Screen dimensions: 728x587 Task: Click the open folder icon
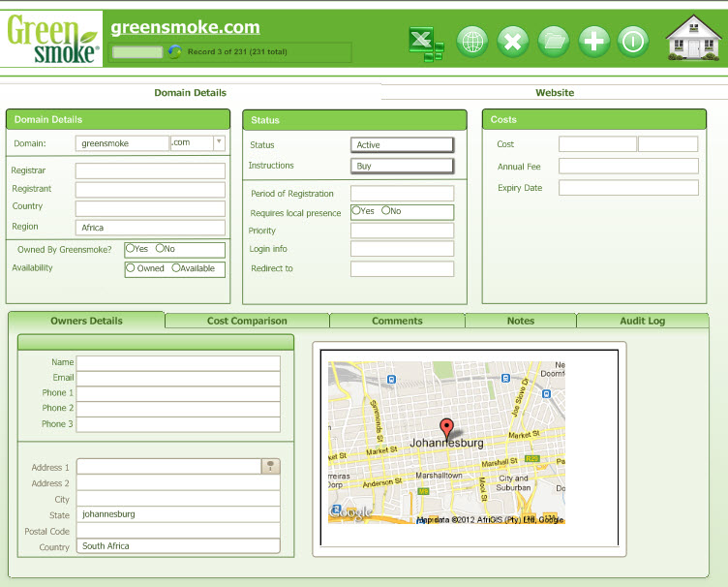click(554, 42)
